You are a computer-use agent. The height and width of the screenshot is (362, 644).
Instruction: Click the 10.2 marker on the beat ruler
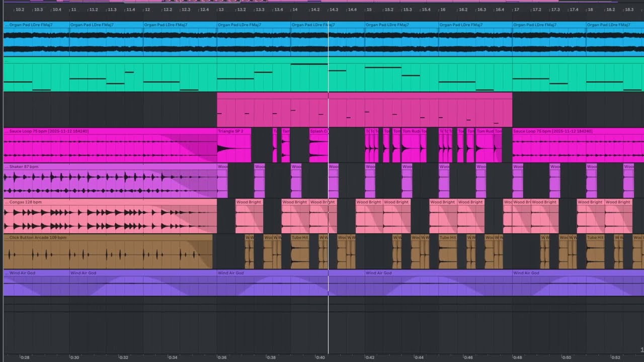20,10
